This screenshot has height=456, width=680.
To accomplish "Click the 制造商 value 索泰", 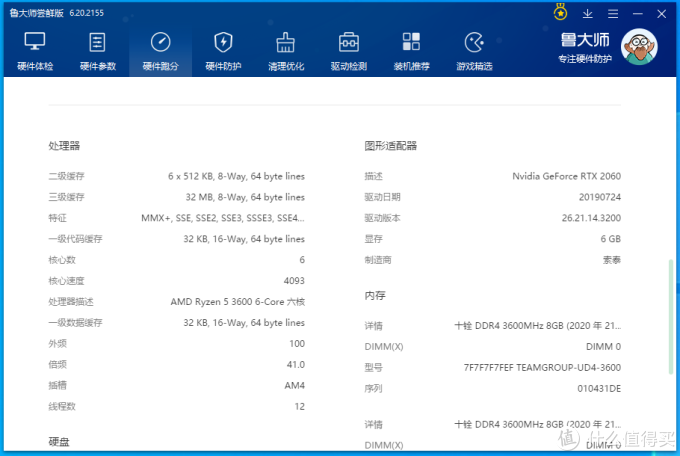I will pos(612,260).
